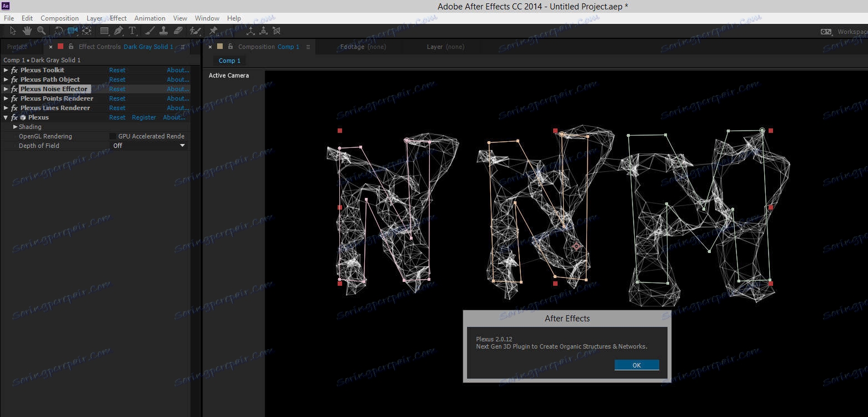868x417 pixels.
Task: Toggle fx switch for Plexus Path Object
Action: tap(14, 80)
